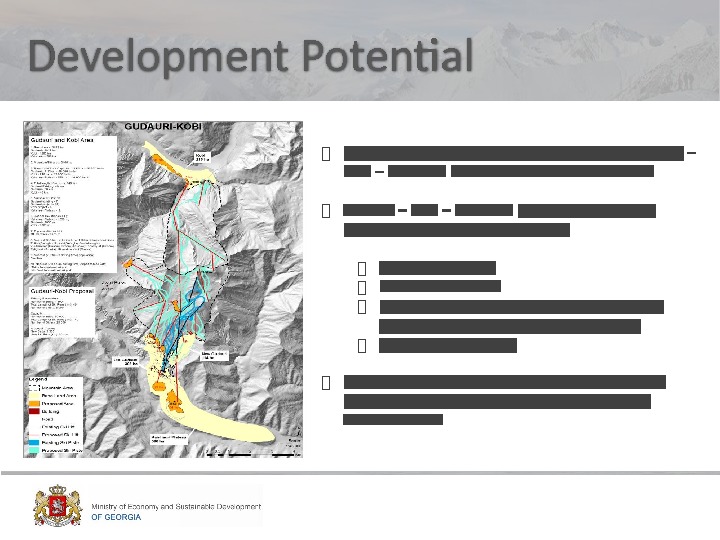
Task: Click the "Development Potential" slide title
Action: pyautogui.click(x=251, y=56)
